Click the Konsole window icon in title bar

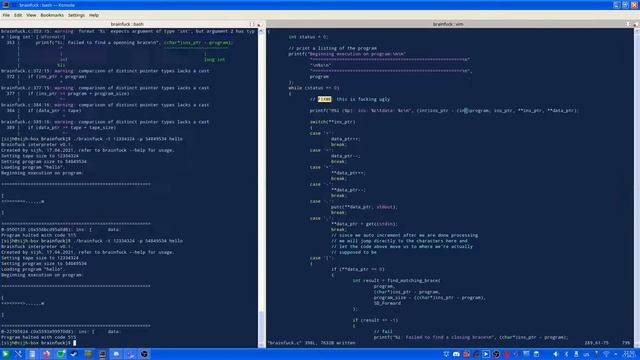coord(6,5)
